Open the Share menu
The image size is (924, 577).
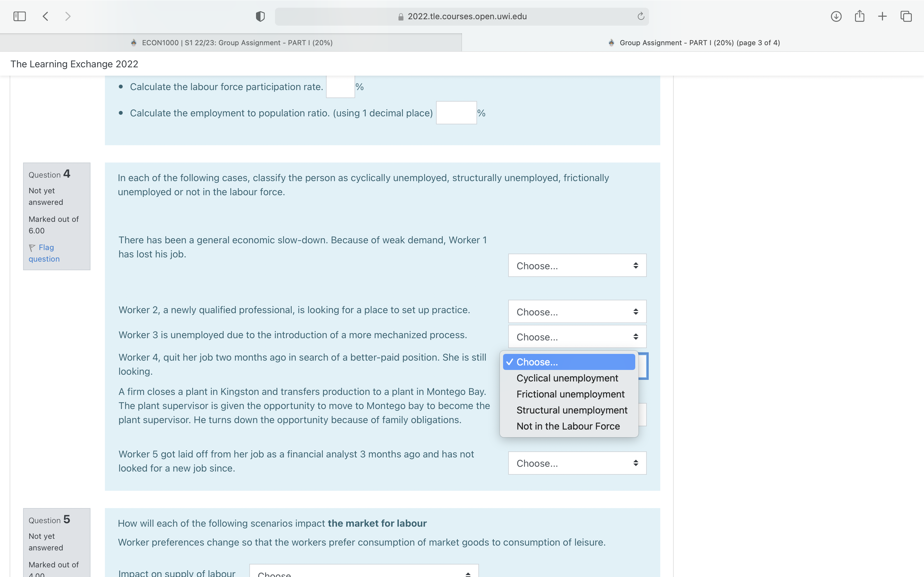pos(860,16)
